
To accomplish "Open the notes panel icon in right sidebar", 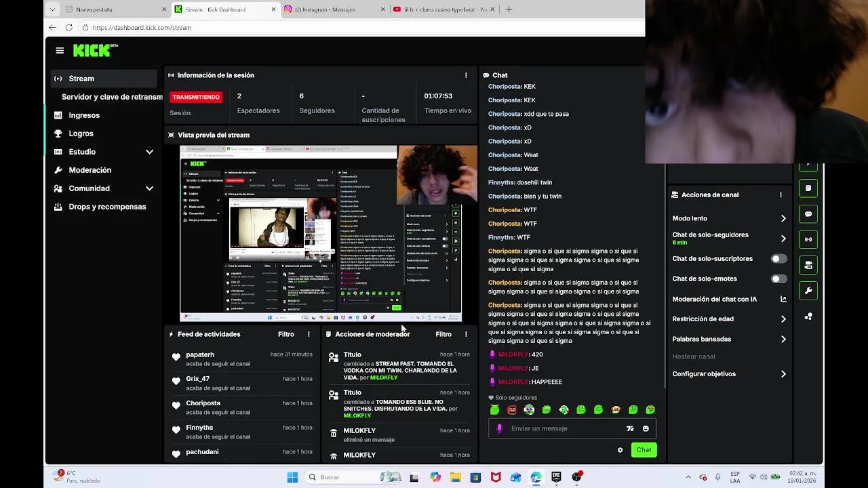I will (808, 188).
